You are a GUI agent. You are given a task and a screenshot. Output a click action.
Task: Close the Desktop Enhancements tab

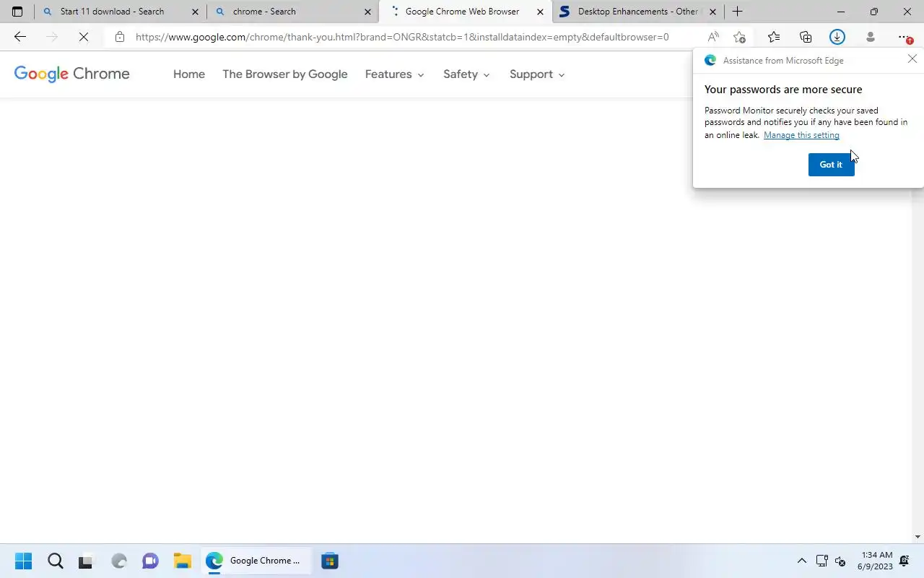(712, 12)
